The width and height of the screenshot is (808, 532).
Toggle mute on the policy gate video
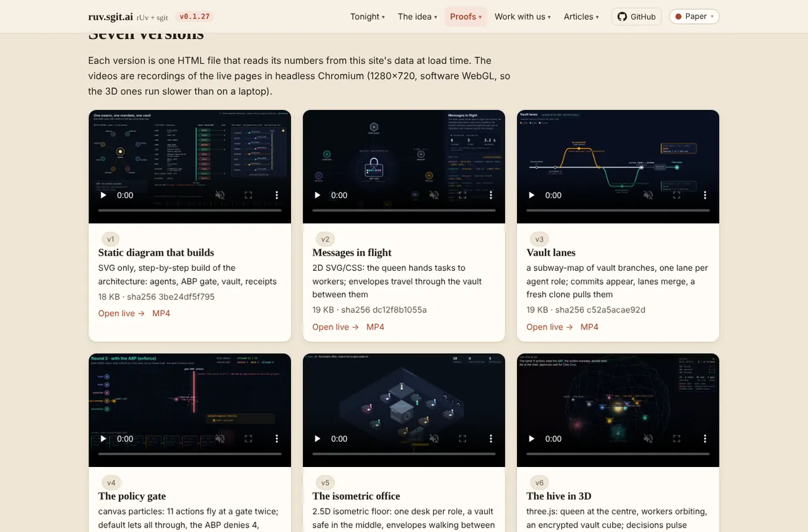220,439
